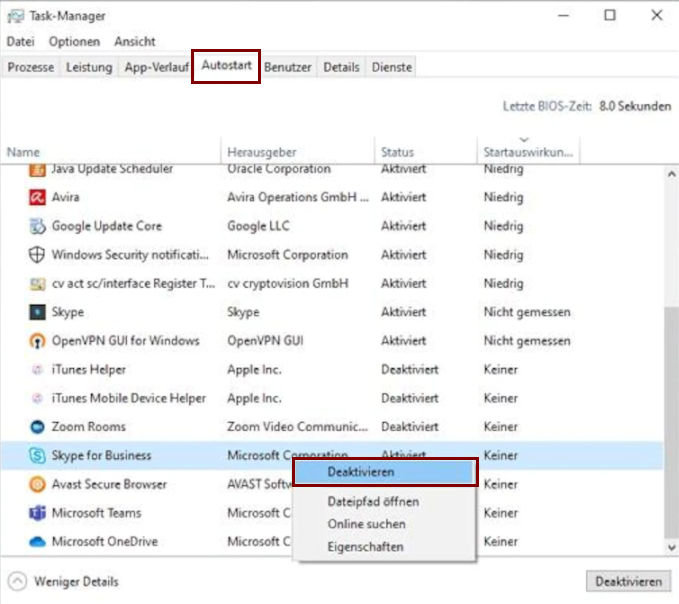The image size is (679, 604).
Task: Select the OpenVPN GUI for Windows row
Action: point(332,341)
